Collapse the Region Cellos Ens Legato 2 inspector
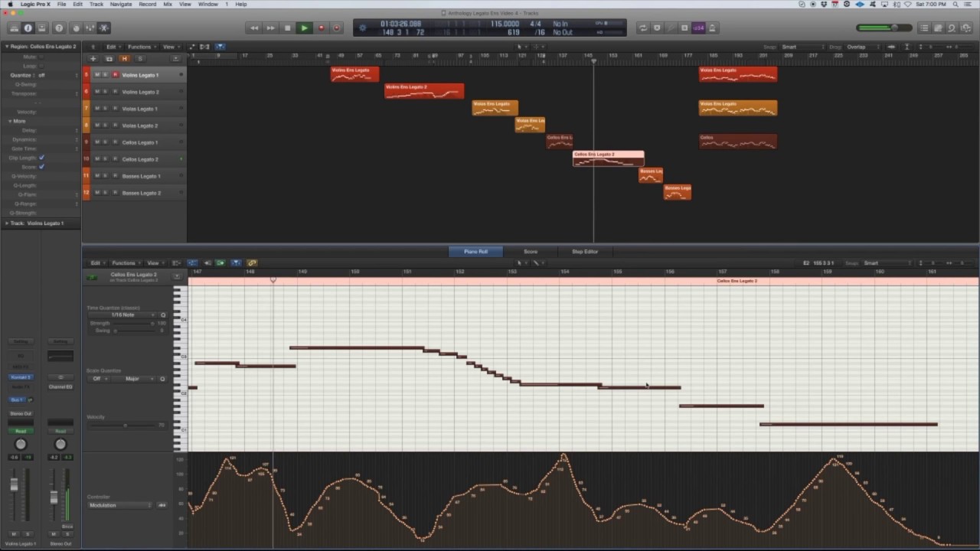The width and height of the screenshot is (980, 551). tap(6, 47)
